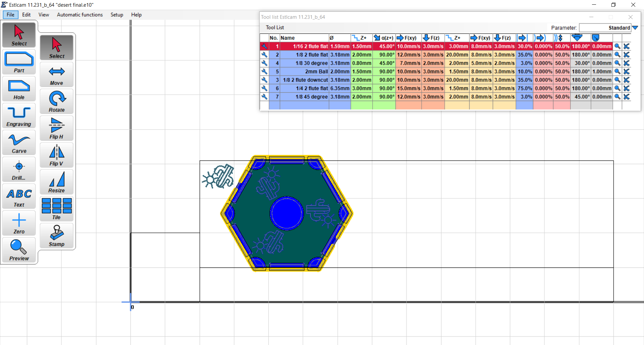Delete tool 1/4 2 flute flat with its X icon
Image resolution: width=644 pixels, height=345 pixels.
tap(626, 88)
